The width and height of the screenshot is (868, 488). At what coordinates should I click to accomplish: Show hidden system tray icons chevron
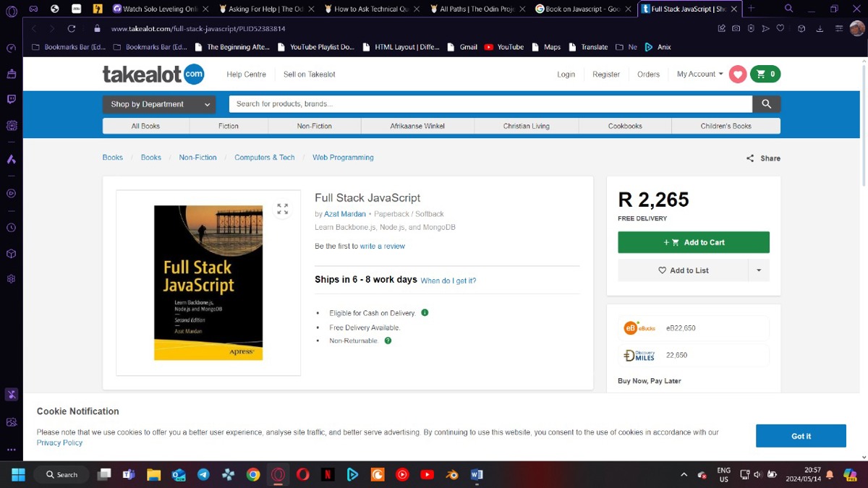(x=684, y=475)
